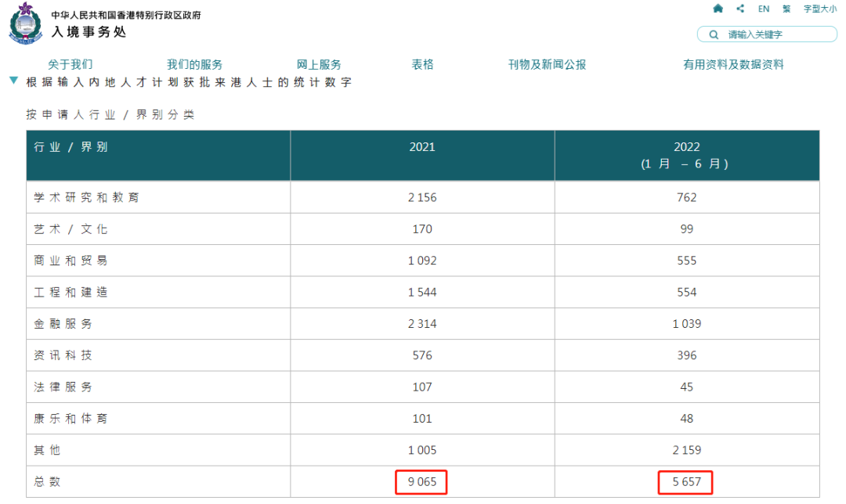
Task: Click the share icon
Action: click(740, 9)
